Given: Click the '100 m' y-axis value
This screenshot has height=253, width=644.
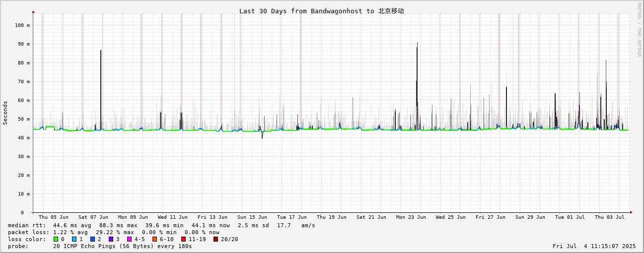Looking at the screenshot, I should (21, 25).
